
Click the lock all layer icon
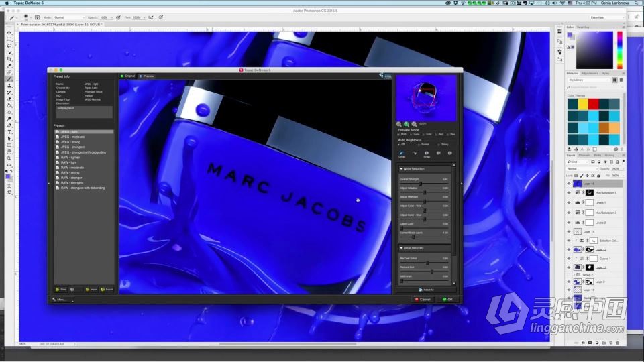[x=598, y=176]
